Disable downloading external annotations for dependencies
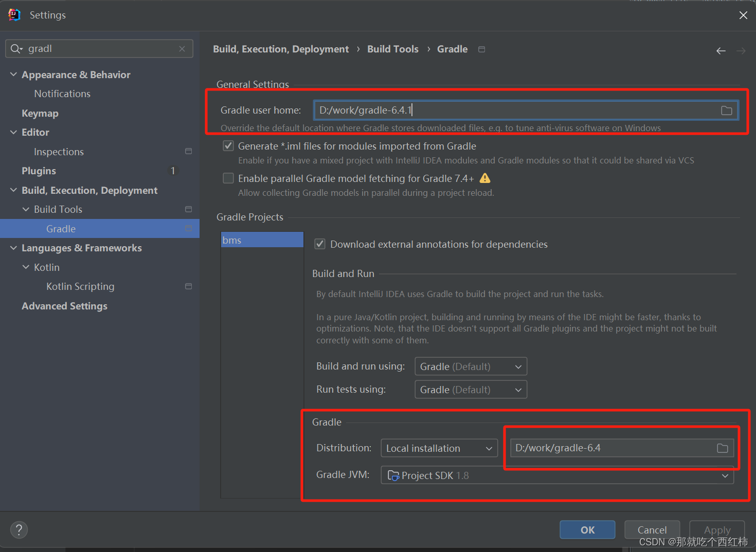The height and width of the screenshot is (552, 756). tap(319, 244)
